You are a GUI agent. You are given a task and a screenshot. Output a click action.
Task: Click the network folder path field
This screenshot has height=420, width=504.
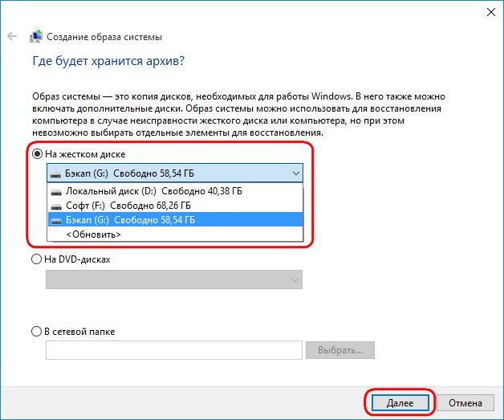point(174,350)
